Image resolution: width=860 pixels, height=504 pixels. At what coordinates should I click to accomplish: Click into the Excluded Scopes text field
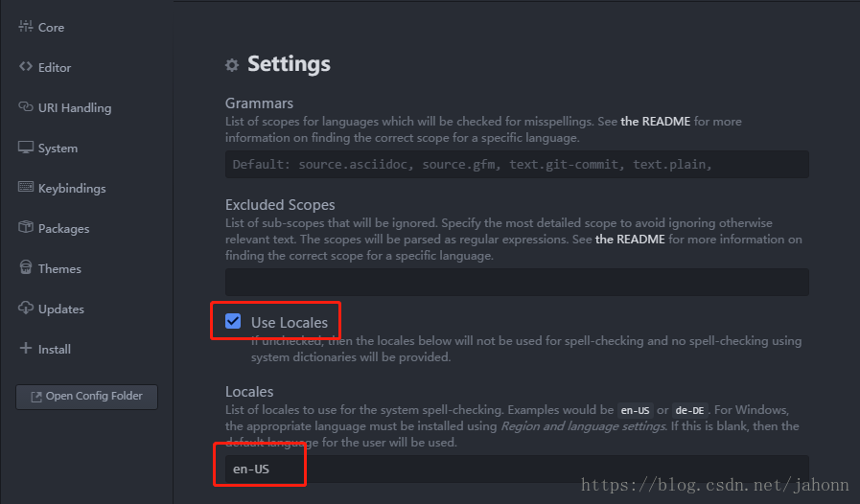(517, 282)
